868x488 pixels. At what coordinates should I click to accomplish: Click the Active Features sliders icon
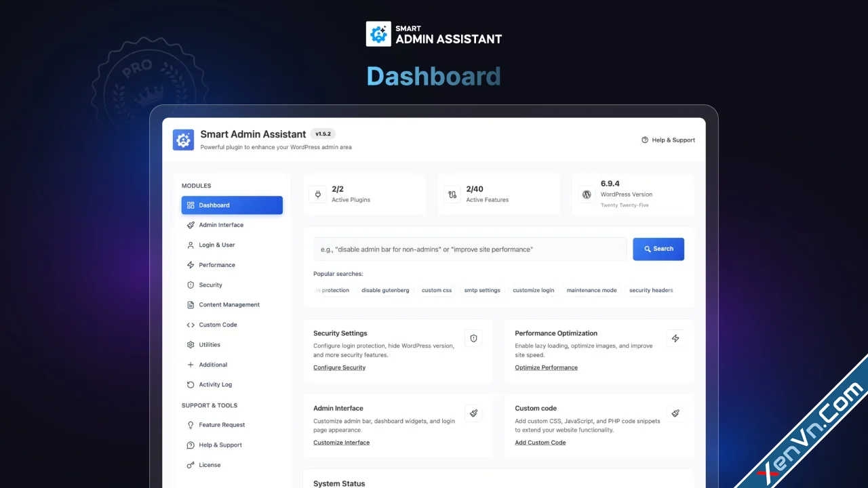[452, 195]
